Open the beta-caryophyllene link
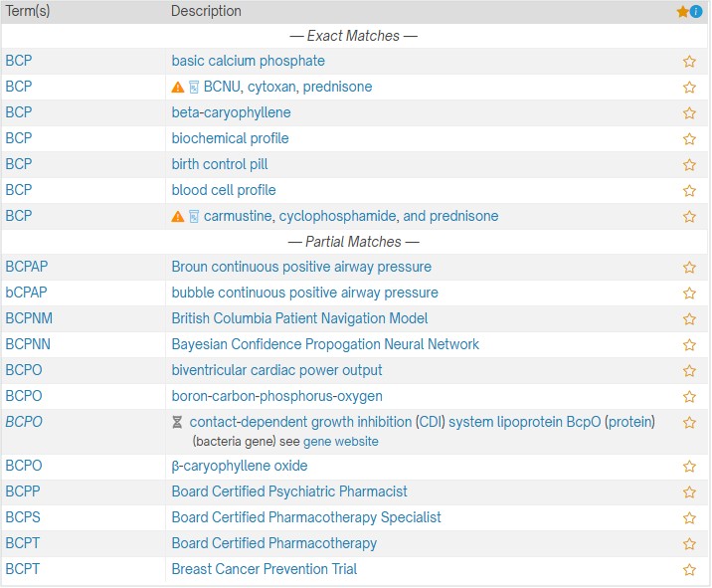Screen dimensions: 712x588 (231, 112)
